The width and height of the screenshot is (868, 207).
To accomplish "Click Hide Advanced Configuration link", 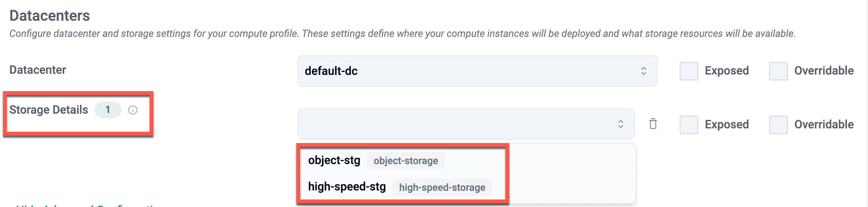I will (x=86, y=205).
